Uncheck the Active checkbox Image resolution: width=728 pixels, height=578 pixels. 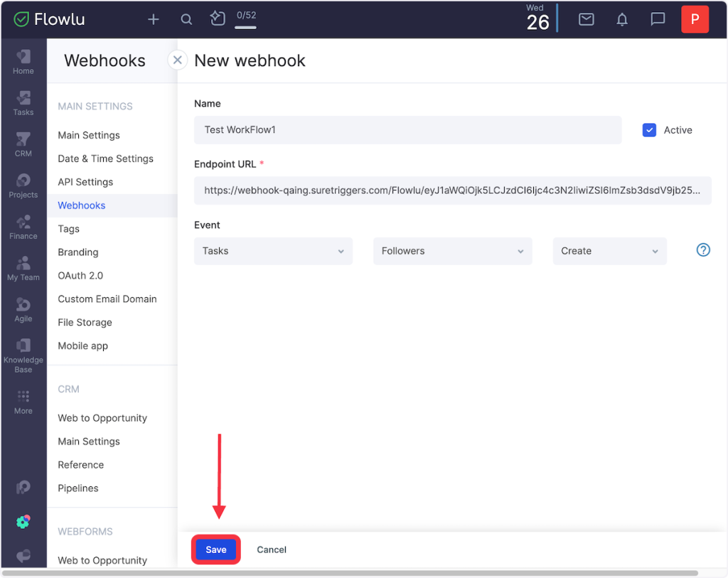point(649,130)
